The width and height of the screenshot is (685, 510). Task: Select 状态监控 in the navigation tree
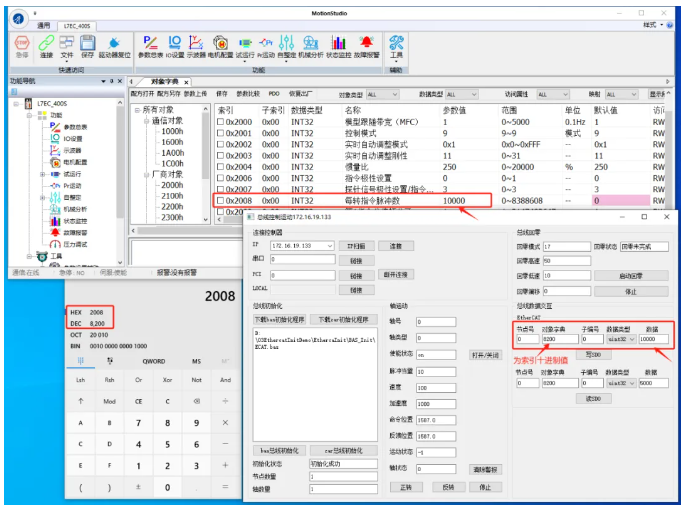75,221
